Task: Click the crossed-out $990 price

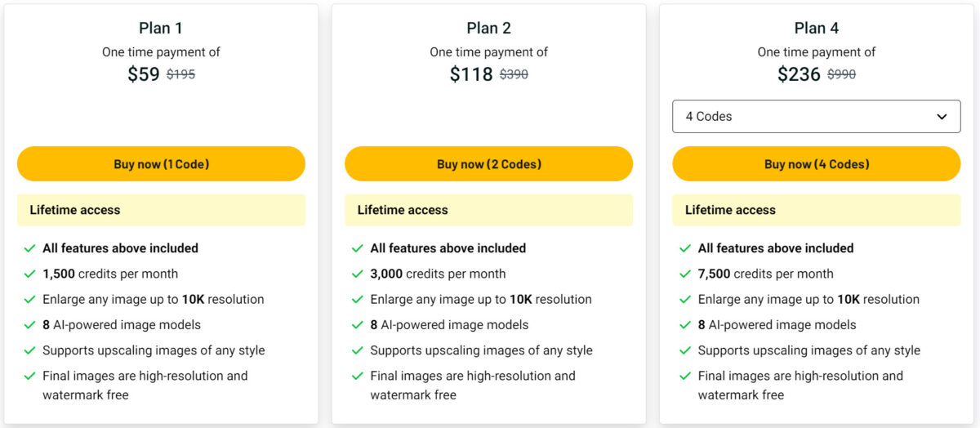Action: click(x=841, y=74)
